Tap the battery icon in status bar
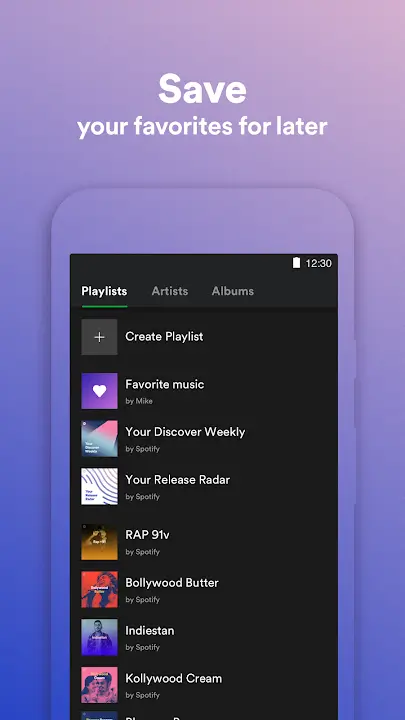The image size is (405, 720). click(297, 263)
